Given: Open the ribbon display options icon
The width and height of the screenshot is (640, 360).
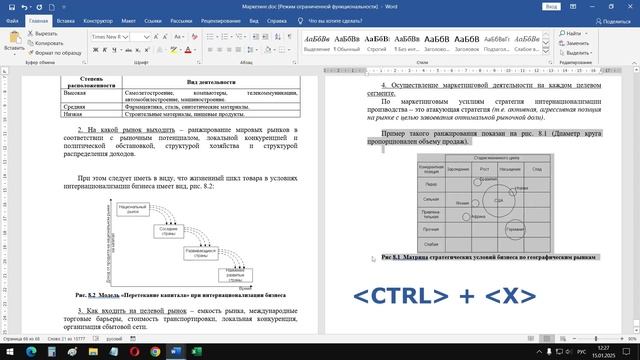Looking at the screenshot, I should click(573, 7).
